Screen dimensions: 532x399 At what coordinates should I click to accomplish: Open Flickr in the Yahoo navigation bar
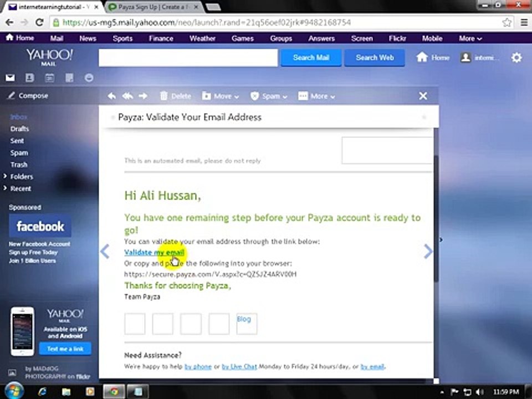click(397, 39)
